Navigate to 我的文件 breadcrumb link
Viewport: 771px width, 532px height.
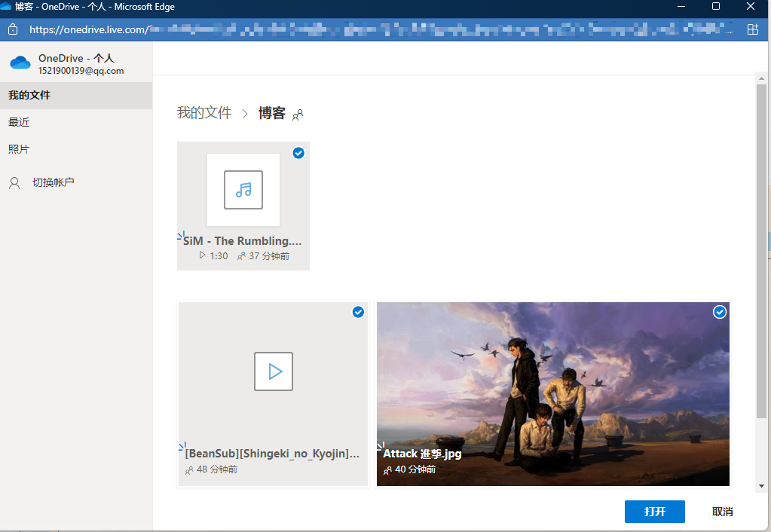click(203, 113)
